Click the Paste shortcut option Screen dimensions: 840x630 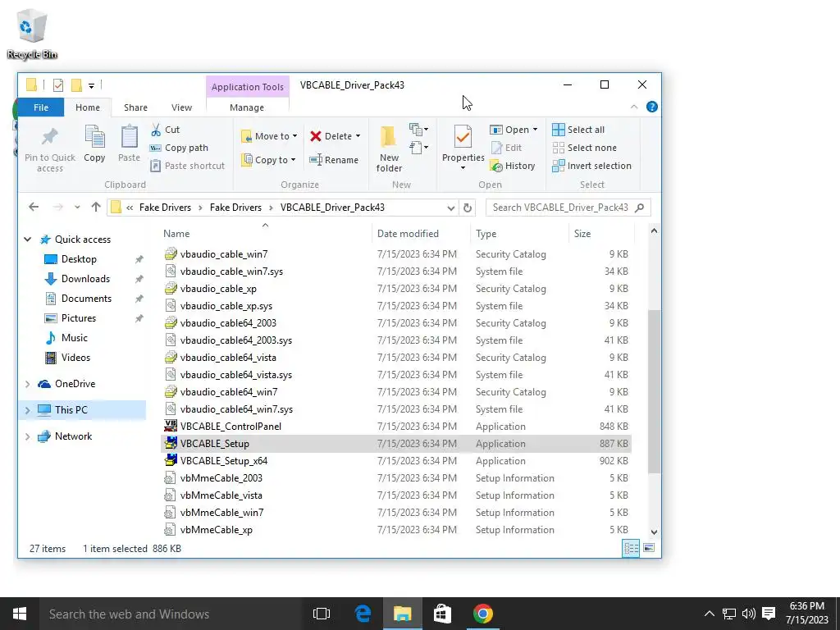click(x=188, y=166)
